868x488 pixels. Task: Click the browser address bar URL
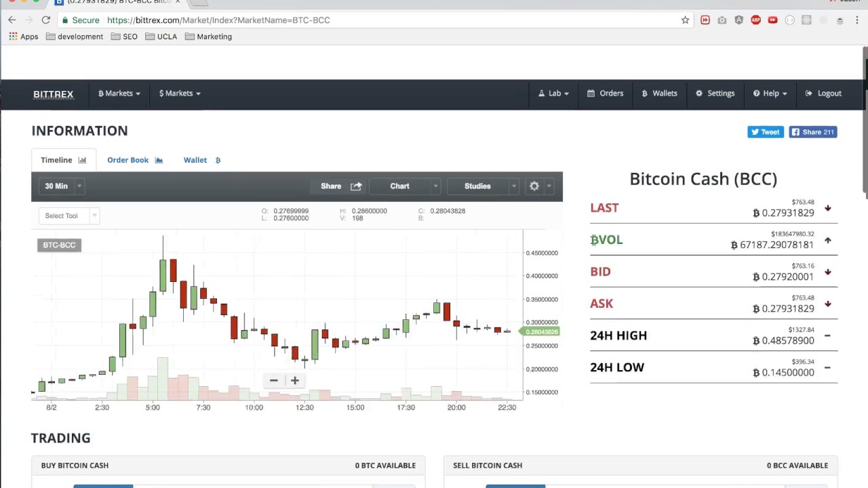(218, 20)
